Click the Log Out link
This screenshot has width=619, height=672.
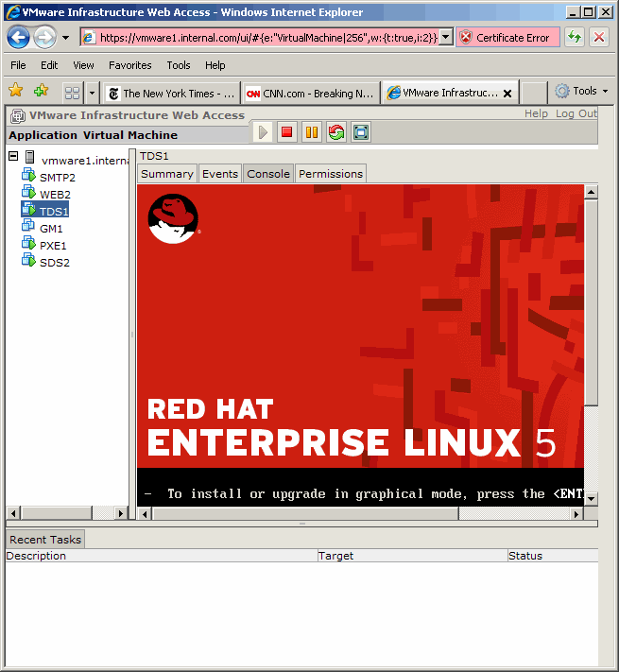tap(576, 113)
